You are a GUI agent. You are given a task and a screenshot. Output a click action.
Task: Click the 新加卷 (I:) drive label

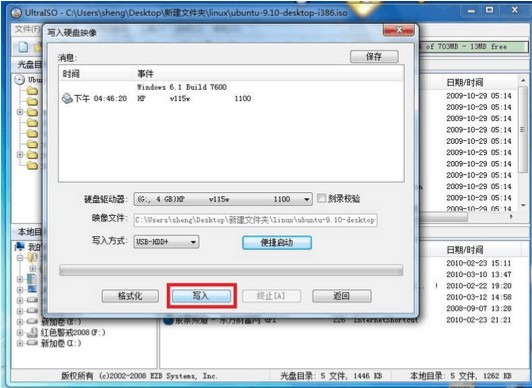point(61,343)
